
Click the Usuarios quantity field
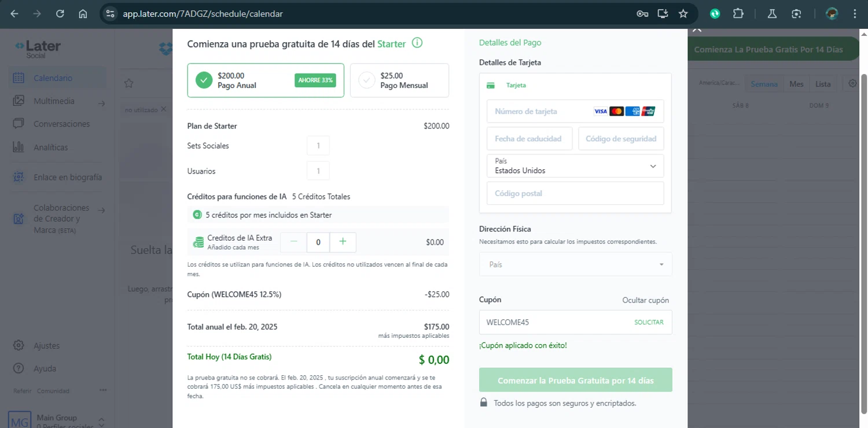pos(318,171)
